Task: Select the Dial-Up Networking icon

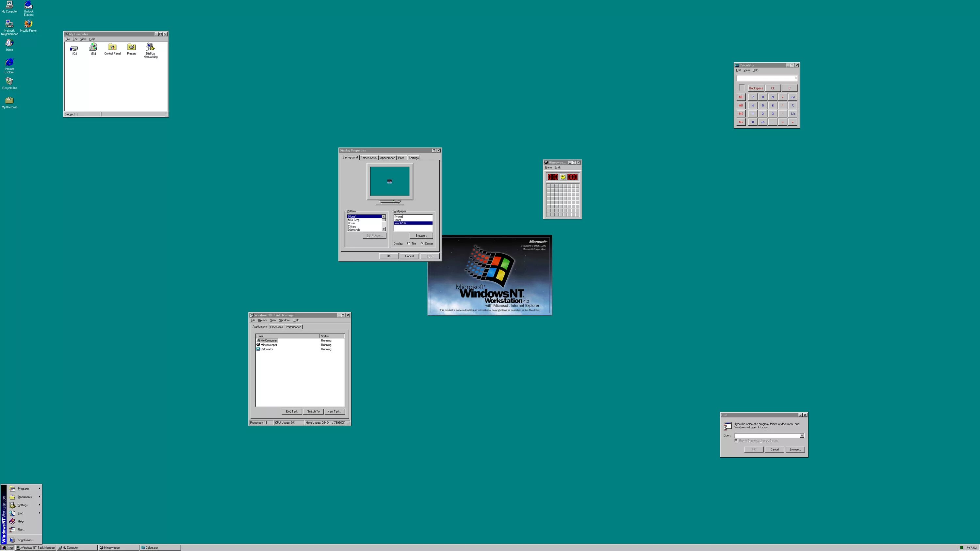Action: [150, 47]
